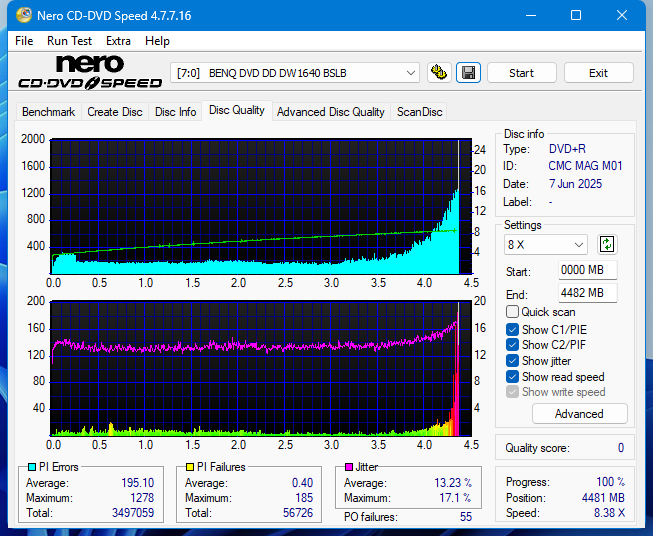Click the green refresh speed icon
Screen dimensions: 653x536
[x=607, y=244]
